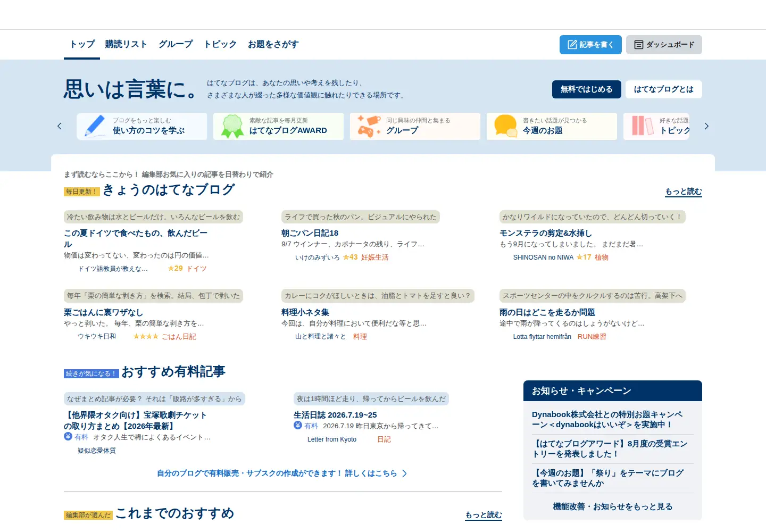Open the Letter from Kyoto blog link

[332, 439]
